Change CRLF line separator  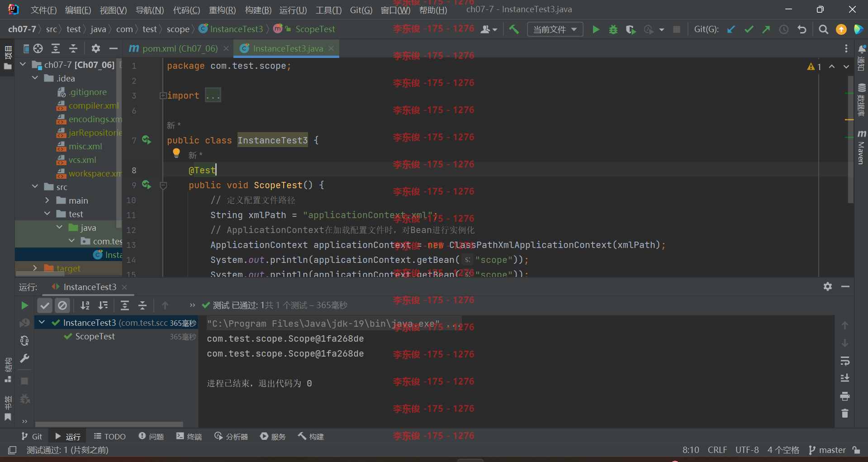pos(717,450)
